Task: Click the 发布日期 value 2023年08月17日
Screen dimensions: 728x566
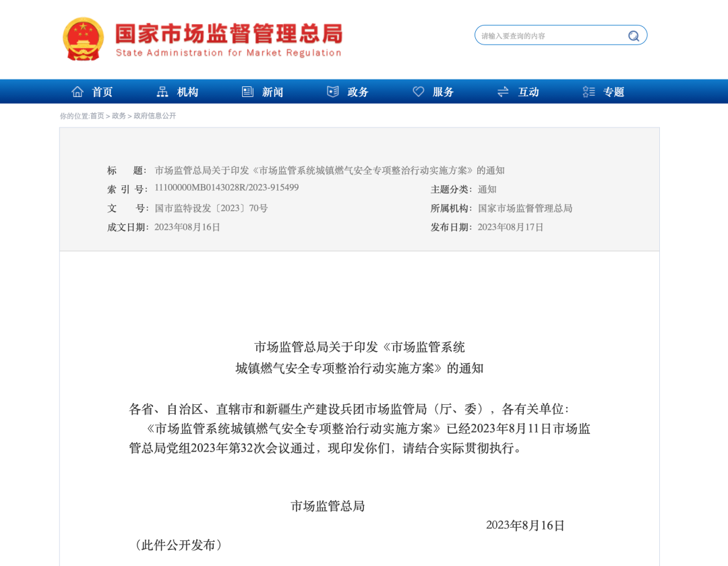Action: click(x=510, y=227)
